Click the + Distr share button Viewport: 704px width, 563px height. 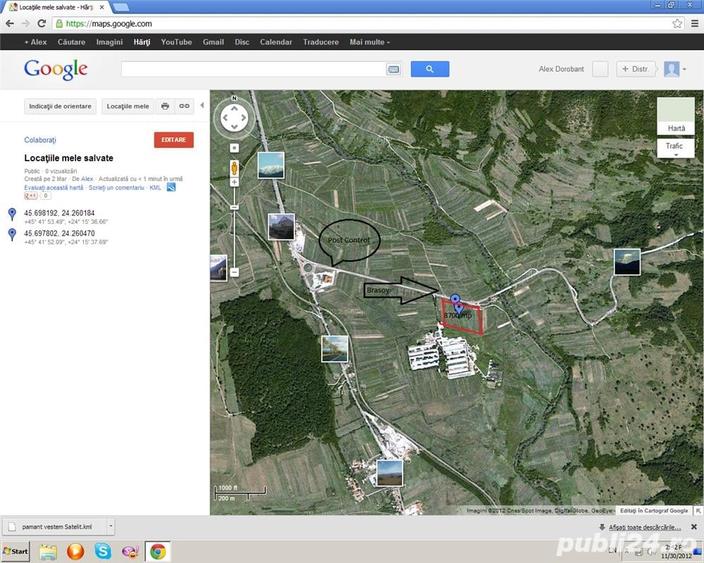635,69
